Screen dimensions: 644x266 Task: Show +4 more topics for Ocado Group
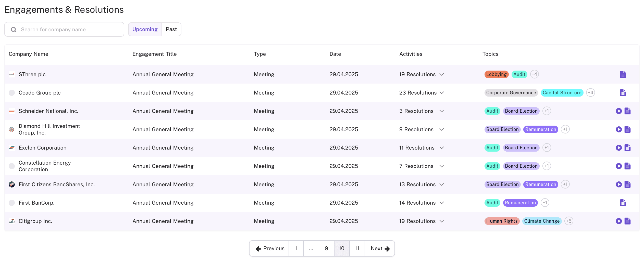pyautogui.click(x=590, y=93)
